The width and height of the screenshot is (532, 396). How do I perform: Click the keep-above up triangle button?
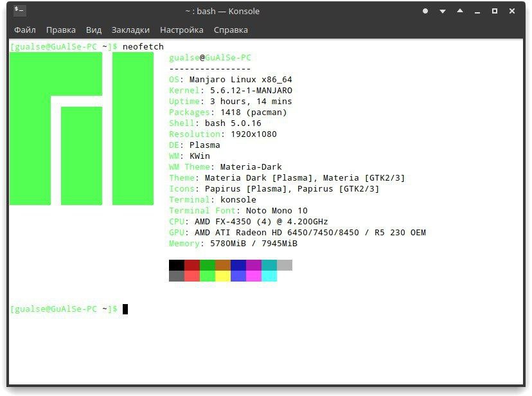460,11
